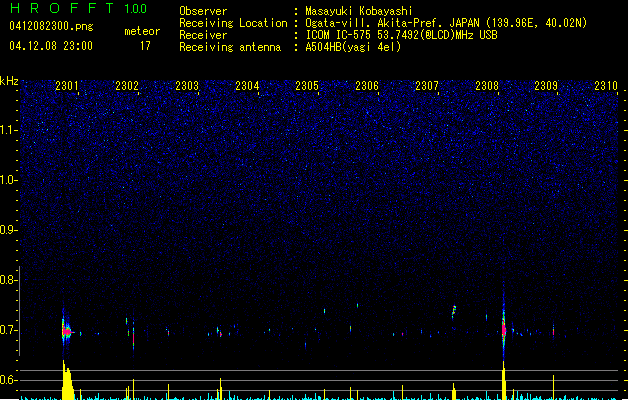This screenshot has height=400, width=629.
Task: Select the ICOM IC-575 receiver description
Action: [x=401, y=35]
